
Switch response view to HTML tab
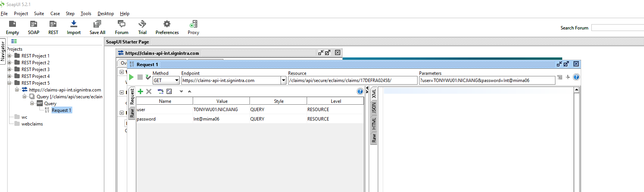(x=374, y=124)
